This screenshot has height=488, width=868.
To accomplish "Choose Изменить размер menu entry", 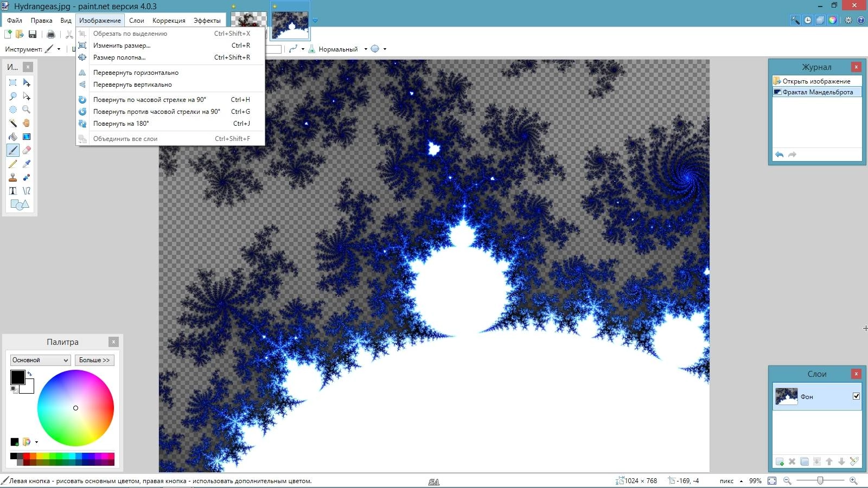I will [170, 46].
